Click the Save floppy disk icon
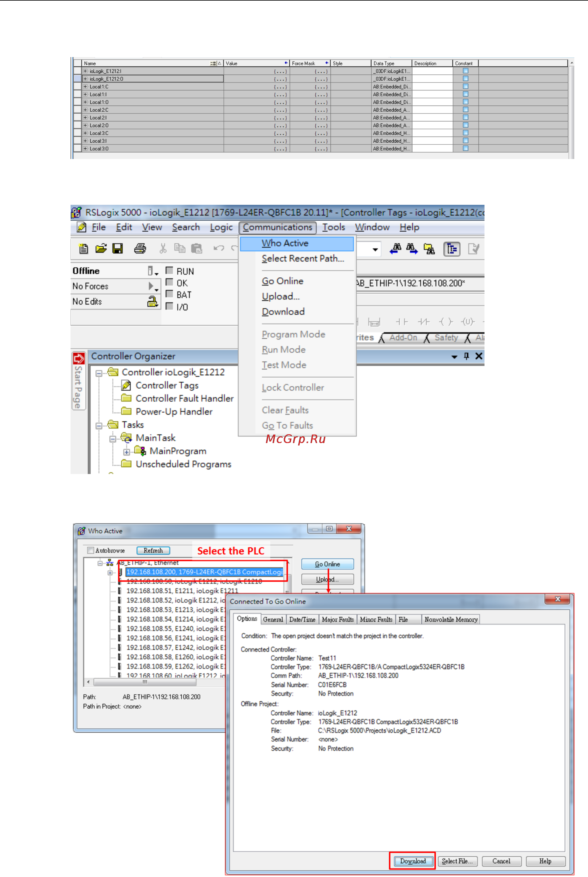This screenshot has height=877, width=588. (x=118, y=249)
